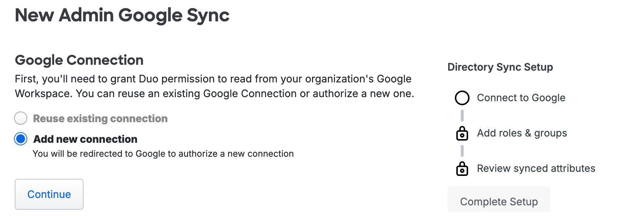The width and height of the screenshot is (644, 216).
Task: Choose Reuse existing connection
Action: pos(21,118)
